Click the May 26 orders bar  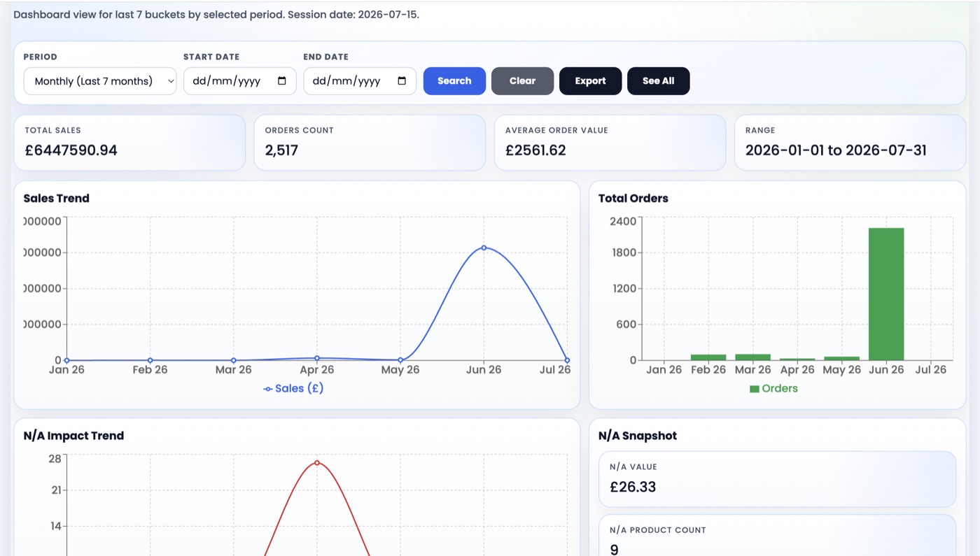coord(841,358)
